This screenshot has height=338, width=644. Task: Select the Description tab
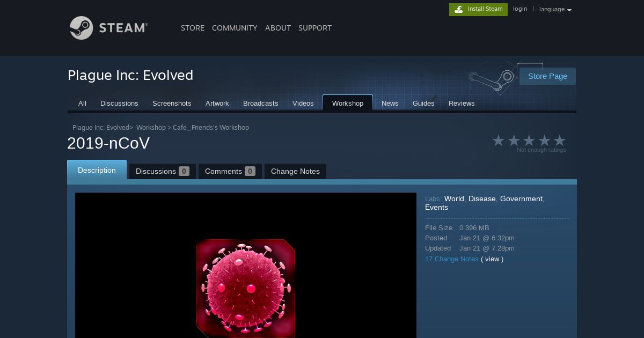pos(97,170)
